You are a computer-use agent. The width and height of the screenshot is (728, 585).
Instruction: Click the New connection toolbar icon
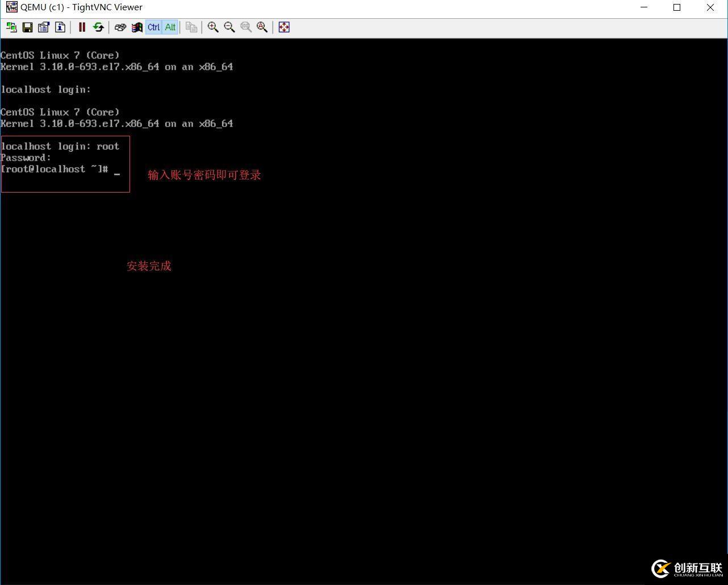pos(11,27)
